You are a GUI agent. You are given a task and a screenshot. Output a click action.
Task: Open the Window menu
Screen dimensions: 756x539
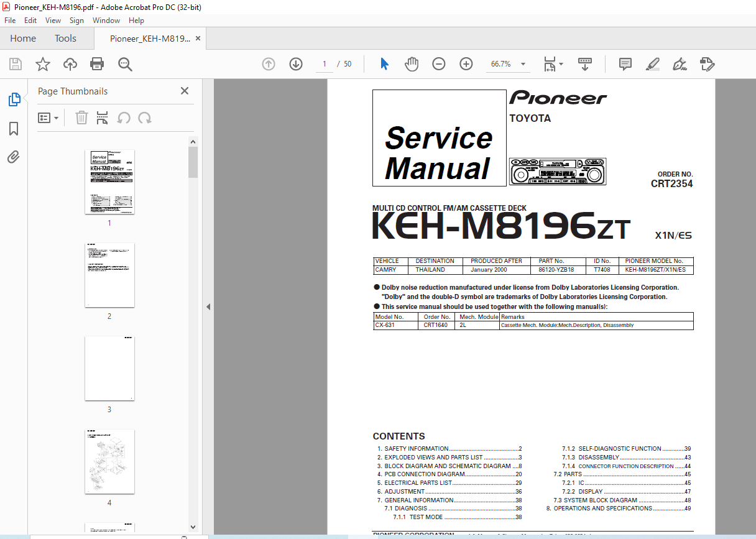106,21
